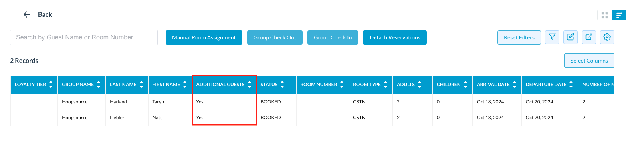Sort by Loyalty Tier column arrows
Screen dimensions: 644x146
(x=51, y=85)
